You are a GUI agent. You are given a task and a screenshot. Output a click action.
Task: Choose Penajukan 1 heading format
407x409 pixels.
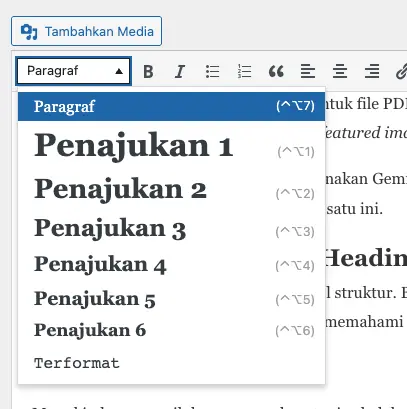point(171,146)
